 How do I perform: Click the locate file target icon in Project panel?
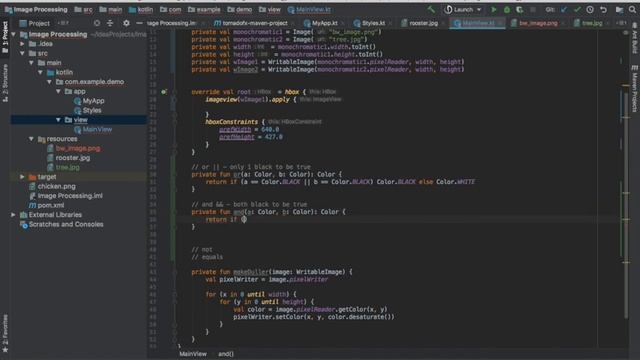[97, 23]
